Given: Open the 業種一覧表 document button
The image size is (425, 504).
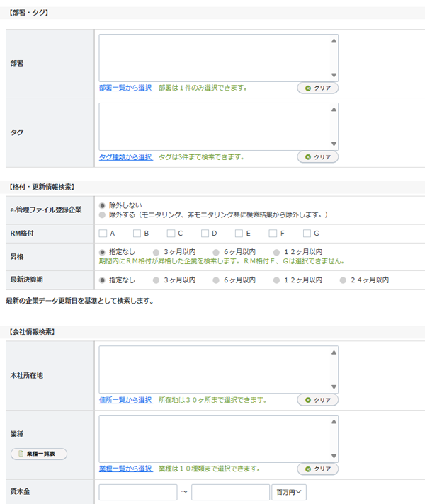Looking at the screenshot, I should [39, 454].
